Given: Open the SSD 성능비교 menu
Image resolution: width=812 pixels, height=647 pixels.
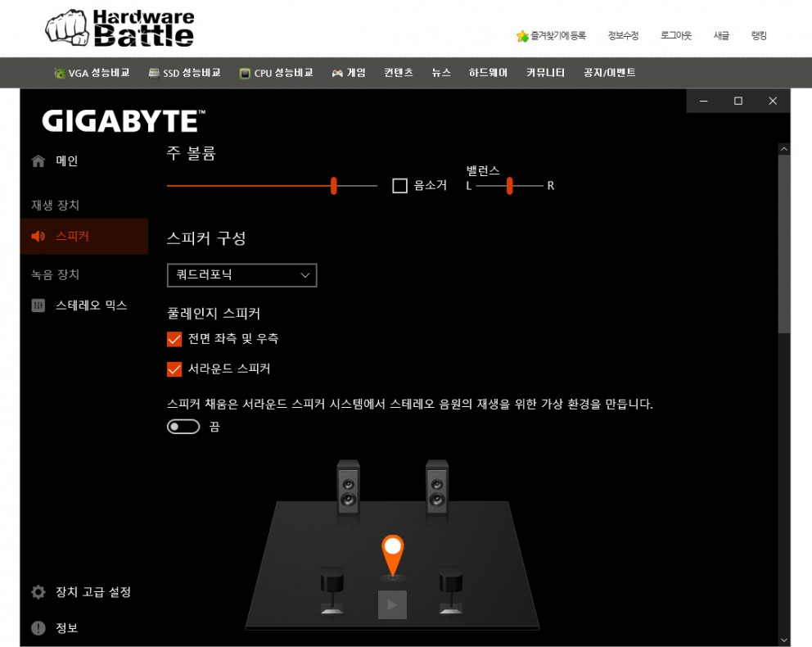Looking at the screenshot, I should pos(185,73).
